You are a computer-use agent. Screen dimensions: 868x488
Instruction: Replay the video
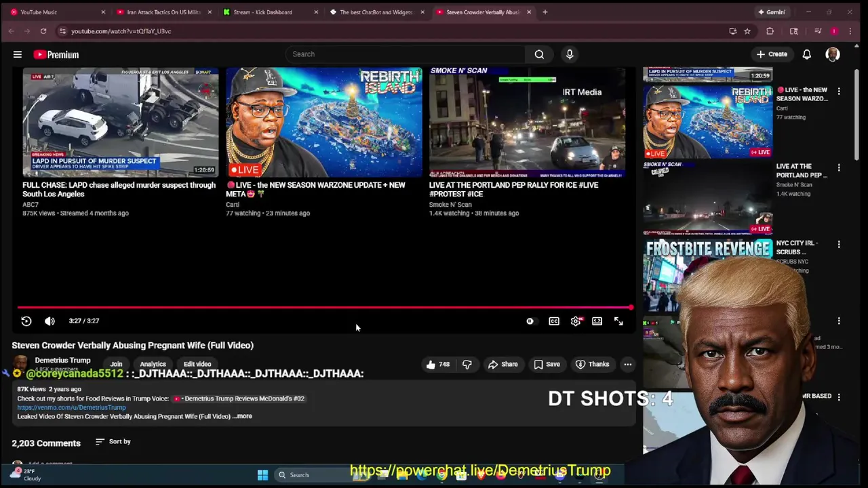point(26,321)
